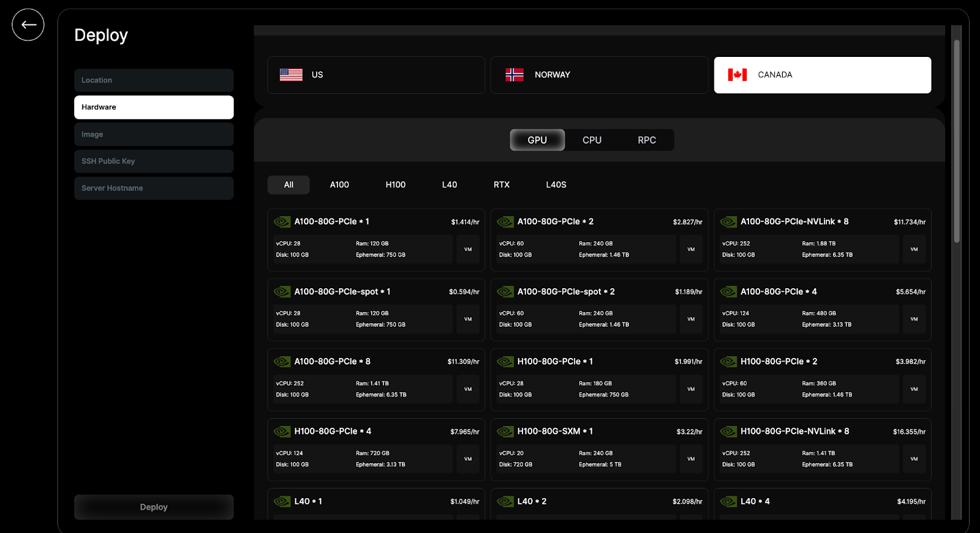980x533 pixels.
Task: Select the Hardware step in sidebar
Action: [154, 107]
